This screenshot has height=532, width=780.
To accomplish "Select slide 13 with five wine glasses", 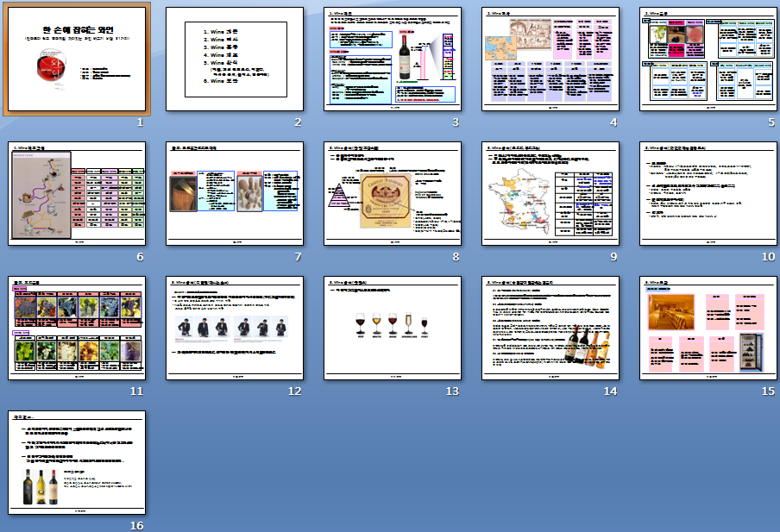I will (393, 329).
